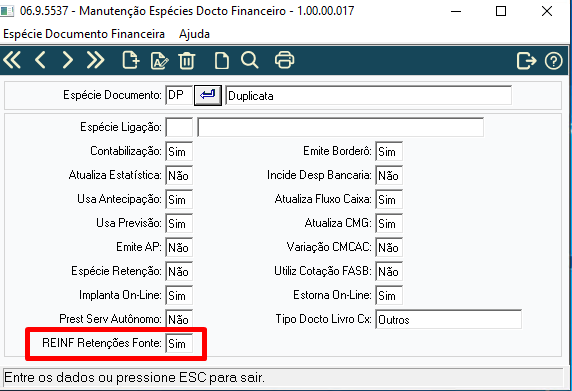
Task: Click the Espécie Ligação code field
Action: 179,127
